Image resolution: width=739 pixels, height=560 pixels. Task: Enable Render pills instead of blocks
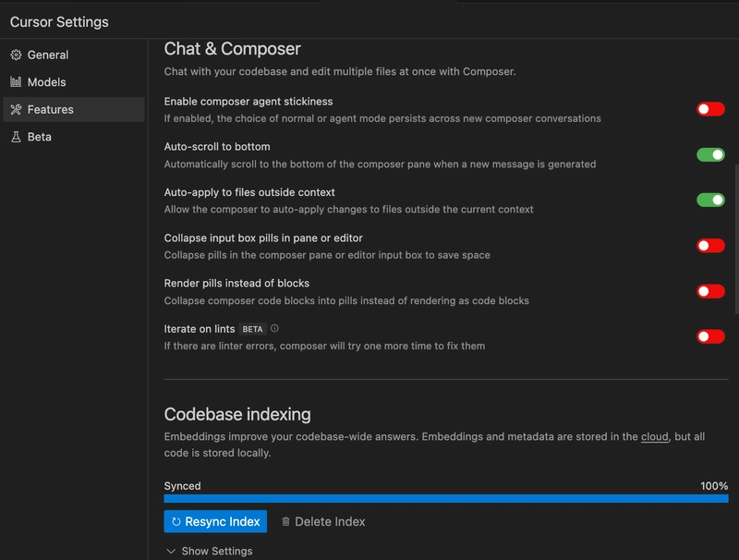click(x=710, y=291)
